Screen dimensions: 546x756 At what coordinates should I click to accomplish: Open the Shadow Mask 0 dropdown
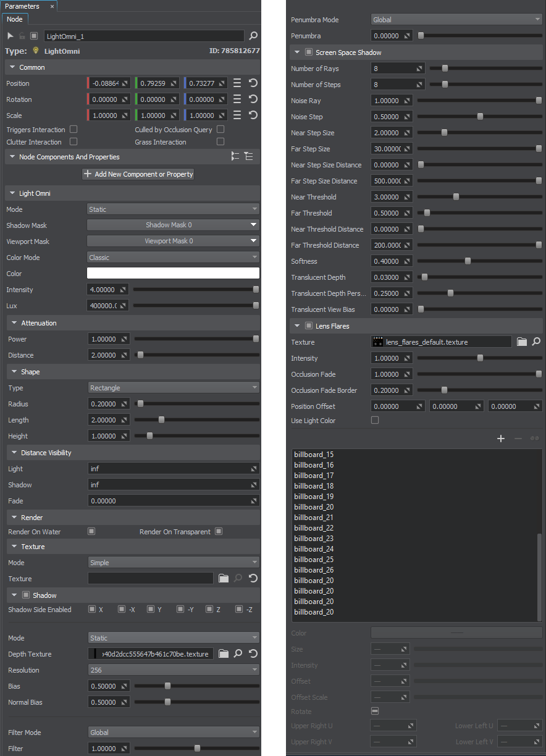174,225
